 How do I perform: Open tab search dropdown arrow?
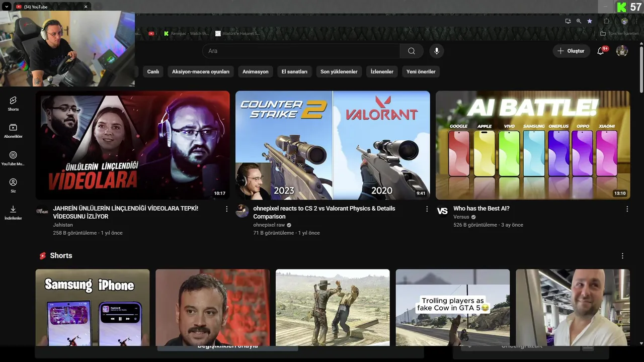click(7, 7)
